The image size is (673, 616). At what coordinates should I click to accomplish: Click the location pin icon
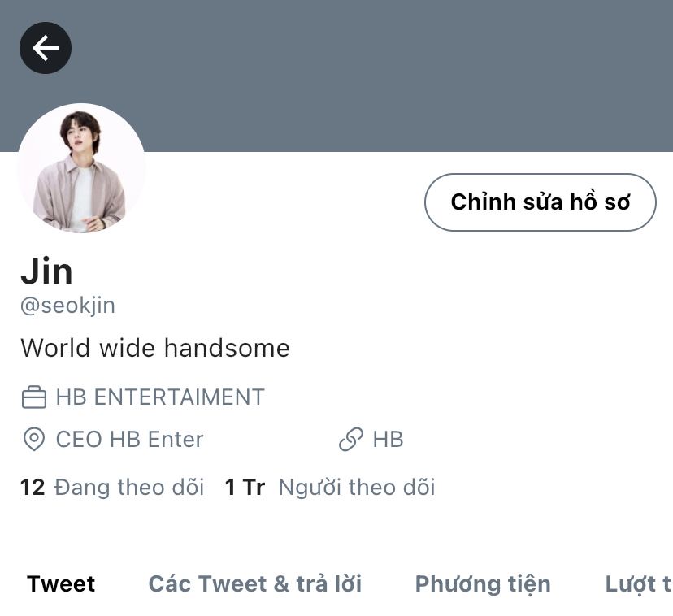coord(34,439)
